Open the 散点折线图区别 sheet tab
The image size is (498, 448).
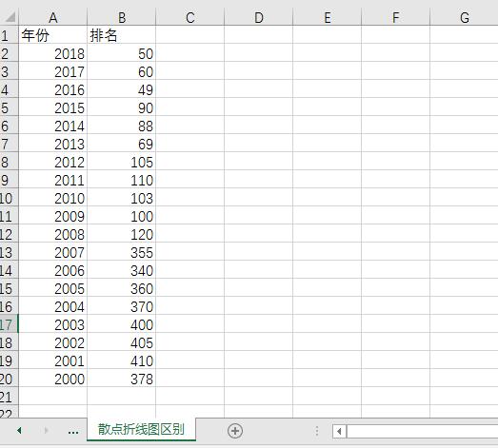coord(141,429)
